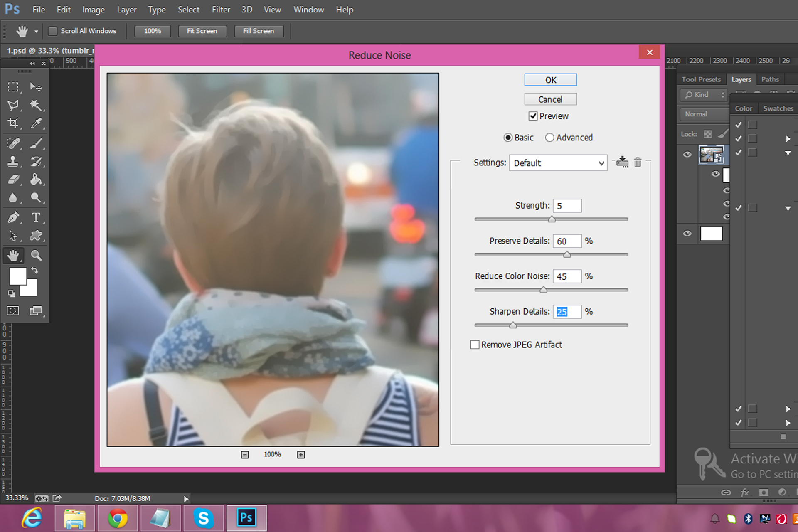This screenshot has width=798, height=532.
Task: Open the Filter menu
Action: coord(221,10)
